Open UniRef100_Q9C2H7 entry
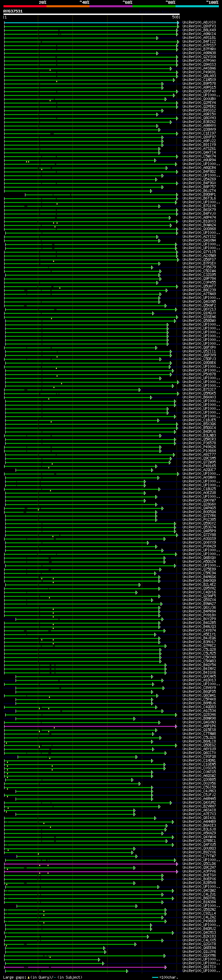Image resolution: width=222 pixels, height=980 pixels. (199, 867)
